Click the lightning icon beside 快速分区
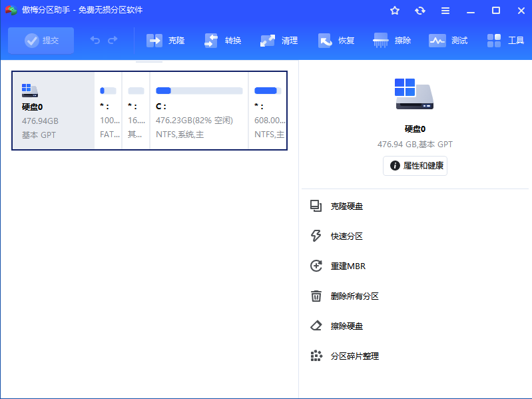 pyautogui.click(x=316, y=236)
